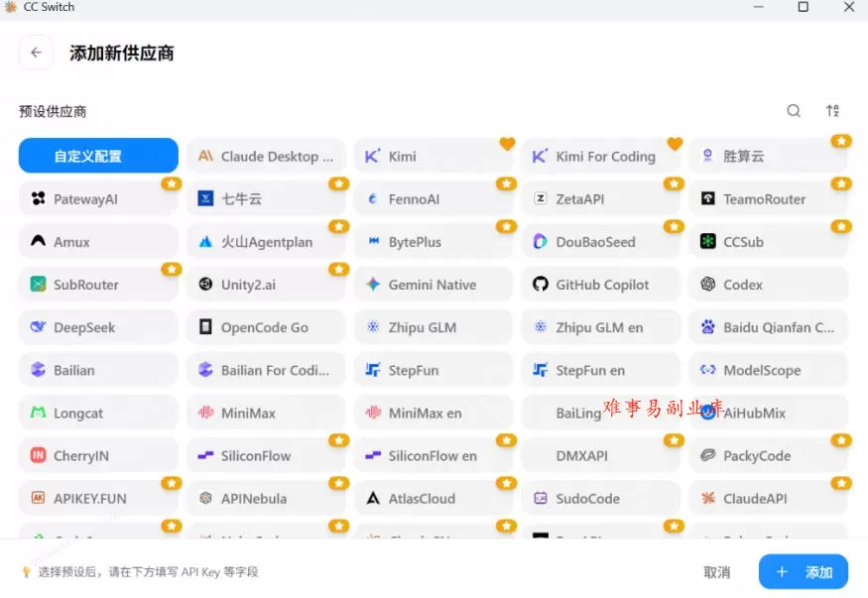This screenshot has width=868, height=598.
Task: Click the Codex provider icon
Action: [x=708, y=285]
